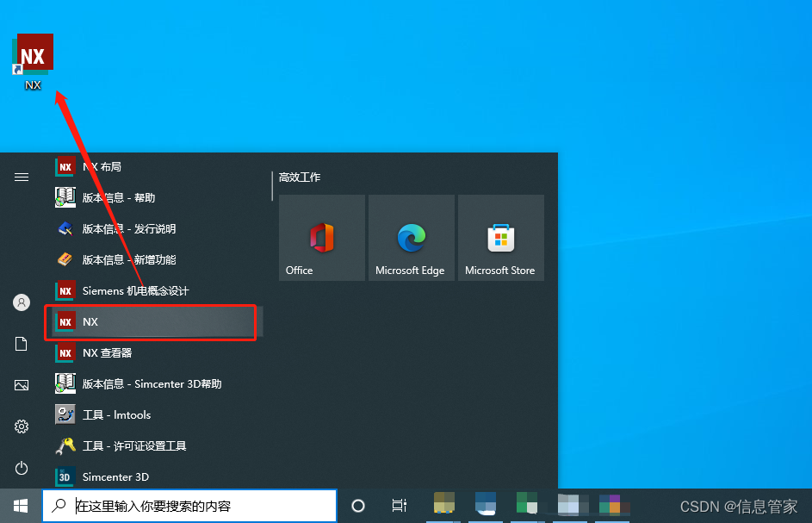The image size is (812, 523).
Task: Click the Windows Start button
Action: [21, 506]
